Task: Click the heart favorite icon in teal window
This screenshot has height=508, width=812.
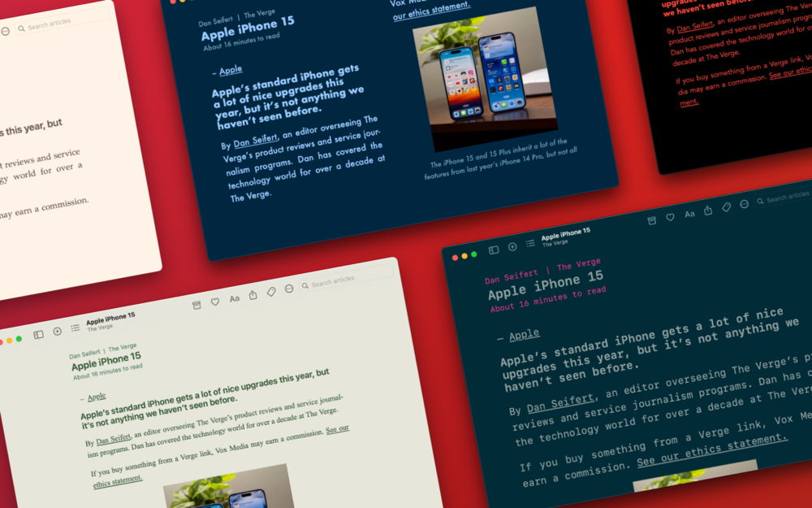Action: pyautogui.click(x=670, y=217)
